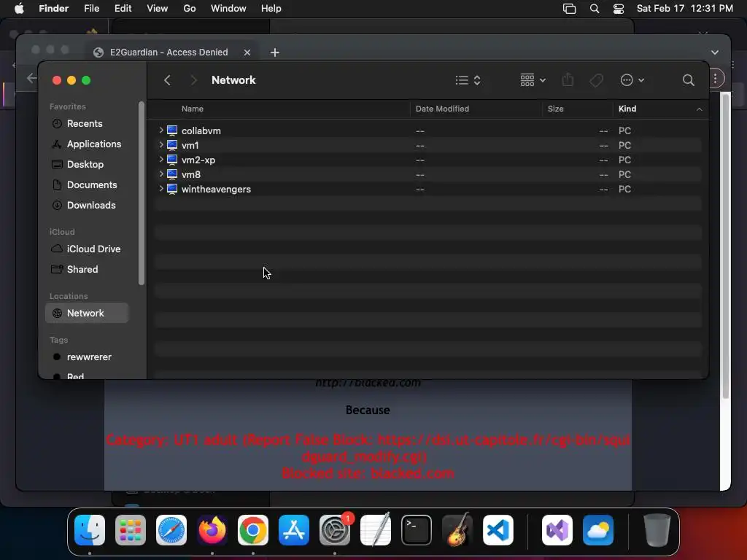Open the Finder menu
Image resolution: width=747 pixels, height=560 pixels.
click(54, 9)
